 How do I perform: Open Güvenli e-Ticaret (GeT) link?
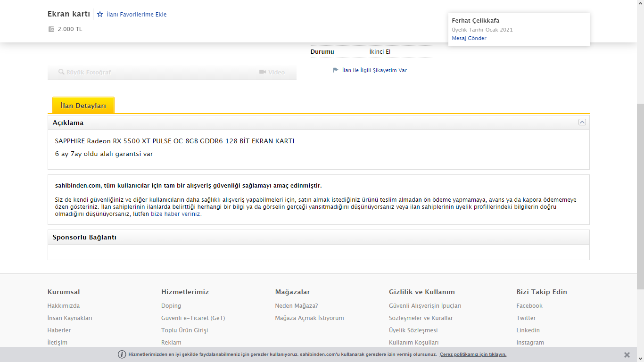click(193, 318)
